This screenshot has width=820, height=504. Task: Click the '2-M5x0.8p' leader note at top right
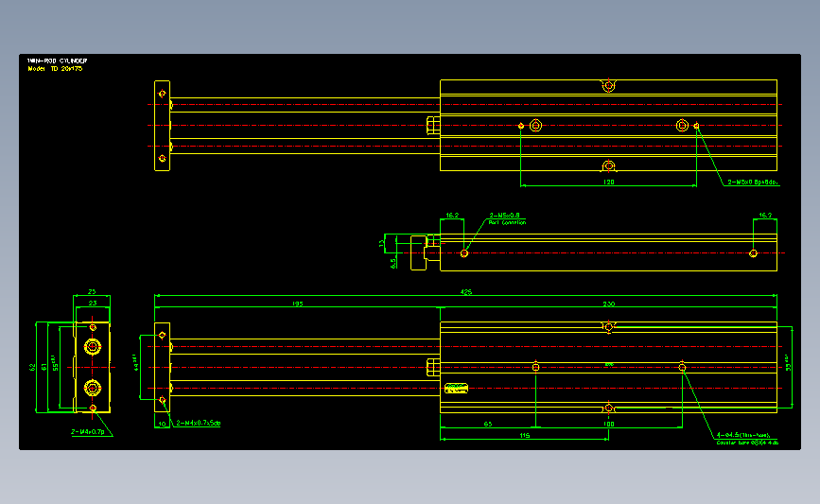tap(753, 182)
